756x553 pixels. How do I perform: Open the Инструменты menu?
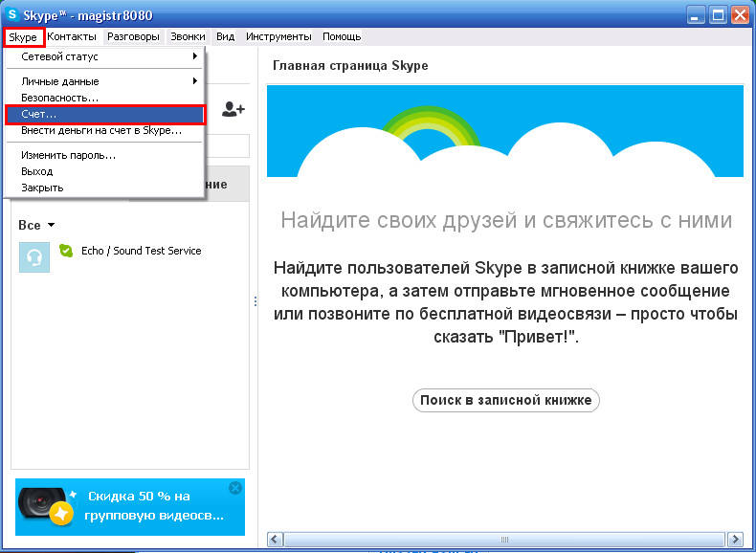[278, 36]
